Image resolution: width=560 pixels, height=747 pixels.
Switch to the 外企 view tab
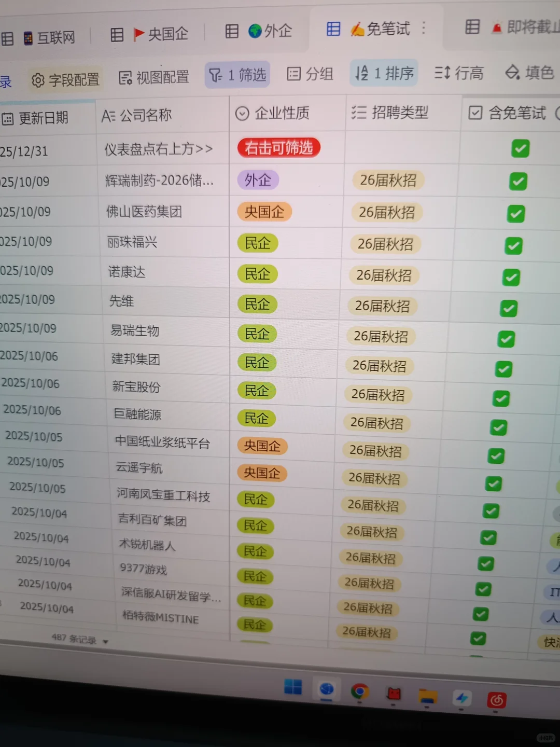tap(270, 31)
